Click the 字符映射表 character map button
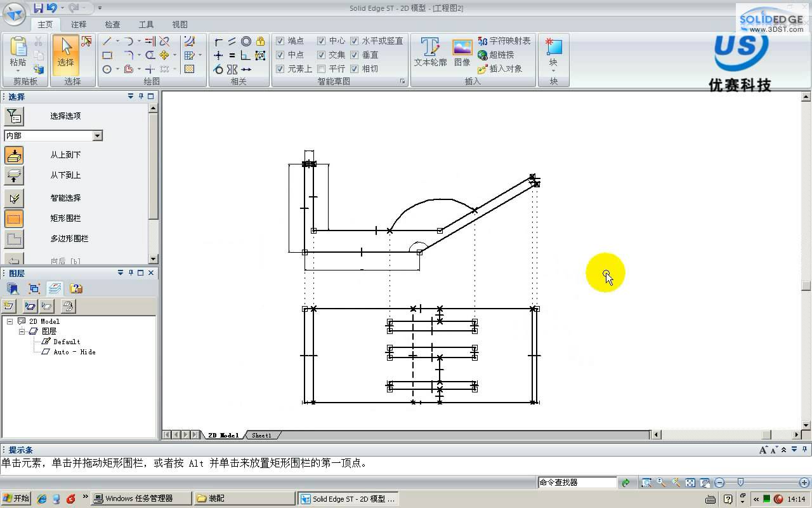 click(504, 41)
